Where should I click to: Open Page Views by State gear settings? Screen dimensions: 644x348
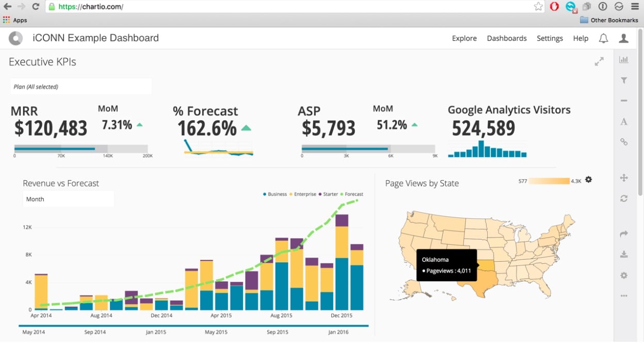tap(588, 180)
